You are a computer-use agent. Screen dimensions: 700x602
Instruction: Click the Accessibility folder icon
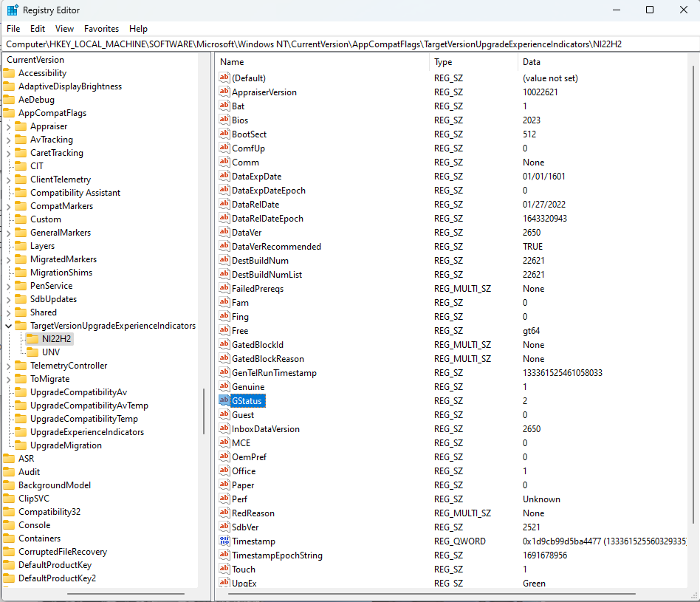(x=9, y=73)
